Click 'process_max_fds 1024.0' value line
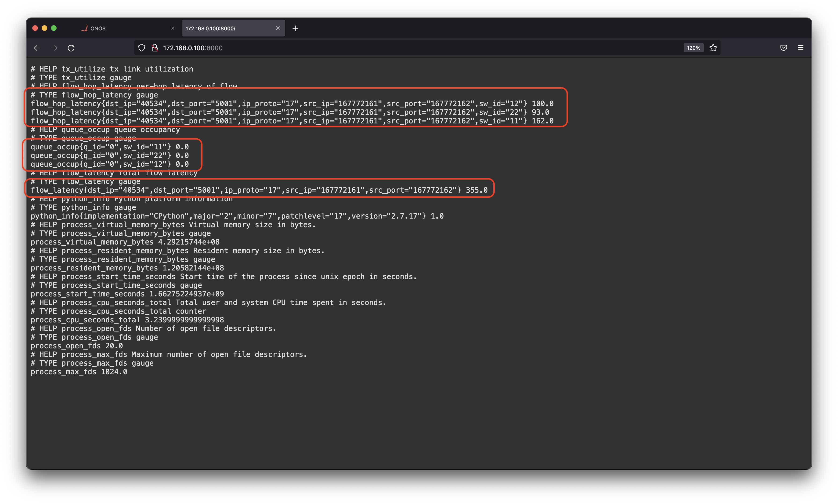 79,372
